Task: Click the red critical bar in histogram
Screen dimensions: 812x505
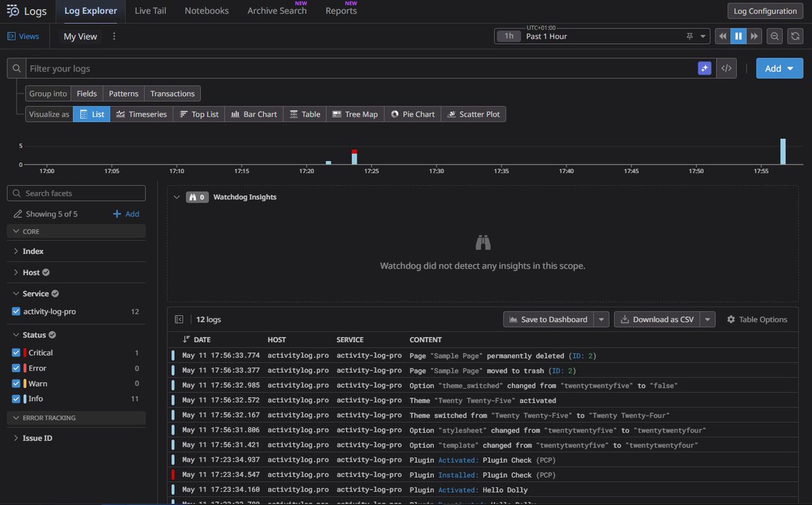Action: (354, 151)
